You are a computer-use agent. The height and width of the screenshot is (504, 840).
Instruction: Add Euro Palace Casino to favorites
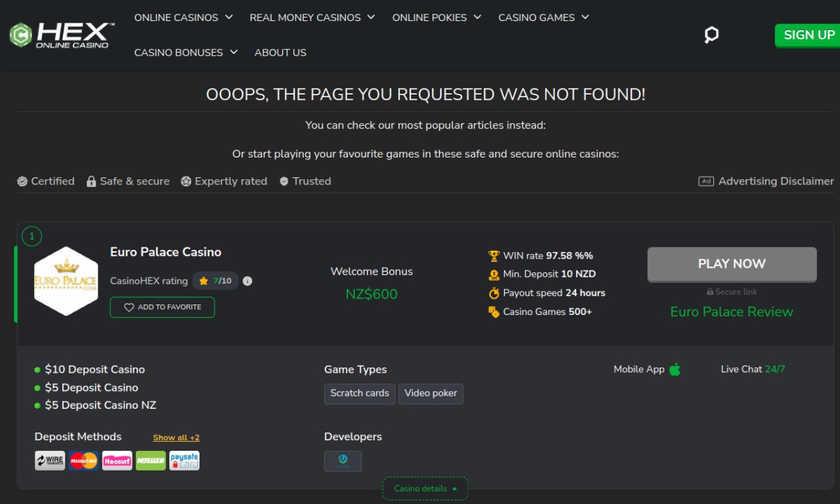coord(162,307)
